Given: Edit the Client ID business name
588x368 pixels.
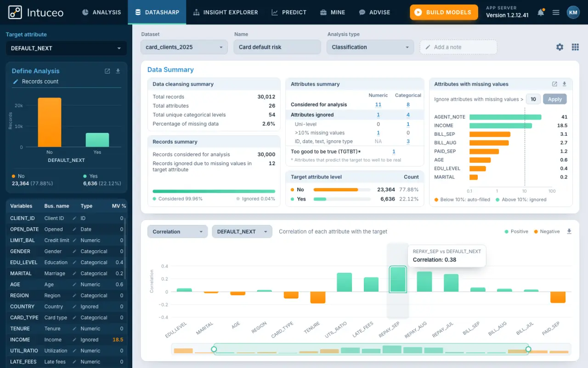Looking at the screenshot, I should click(74, 218).
